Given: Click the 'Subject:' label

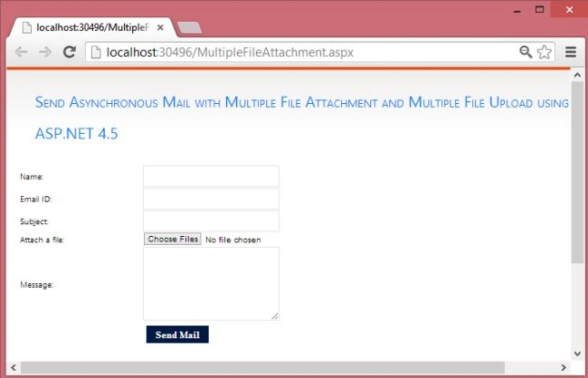Looking at the screenshot, I should (34, 222).
